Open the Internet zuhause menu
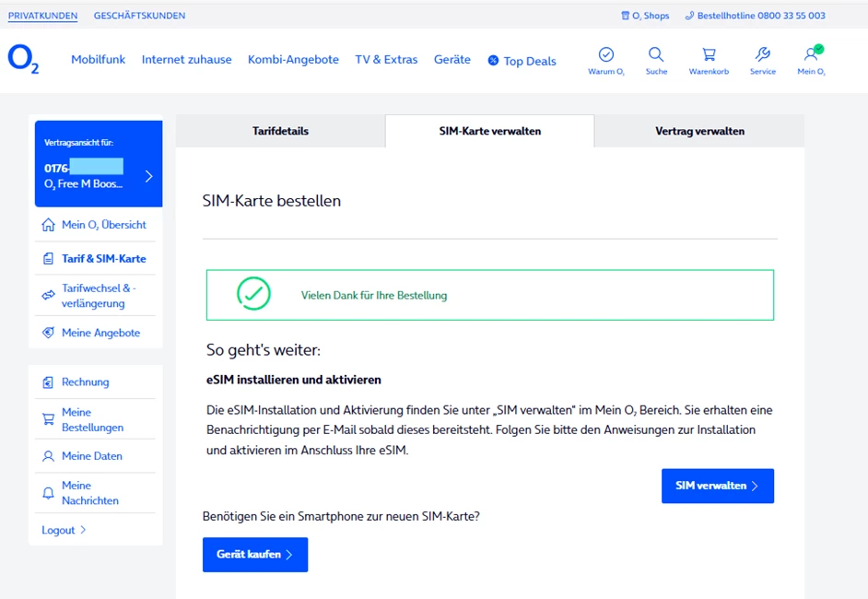Screen dimensions: 868x599 point(186,59)
